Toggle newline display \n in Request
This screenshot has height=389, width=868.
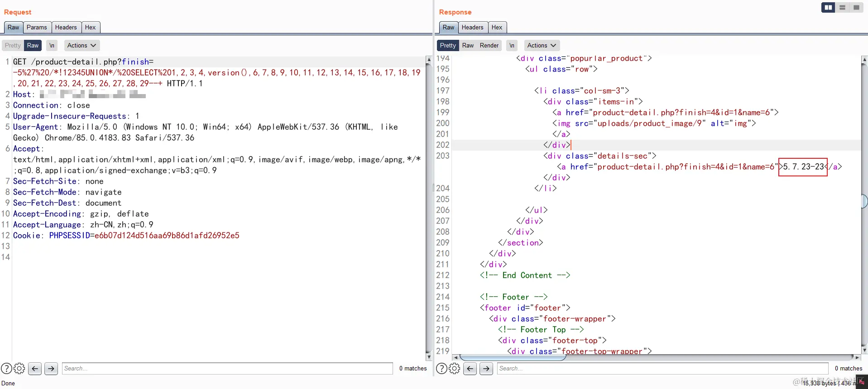(52, 45)
